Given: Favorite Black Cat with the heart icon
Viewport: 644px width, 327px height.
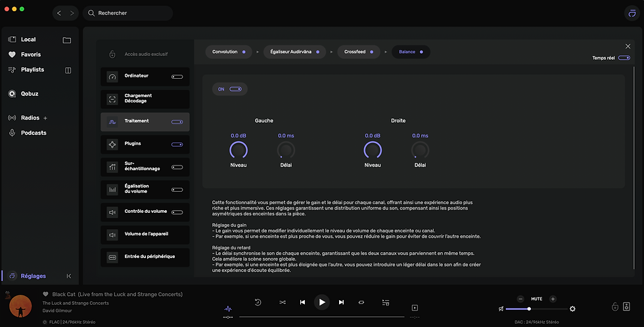Looking at the screenshot, I should tap(45, 294).
